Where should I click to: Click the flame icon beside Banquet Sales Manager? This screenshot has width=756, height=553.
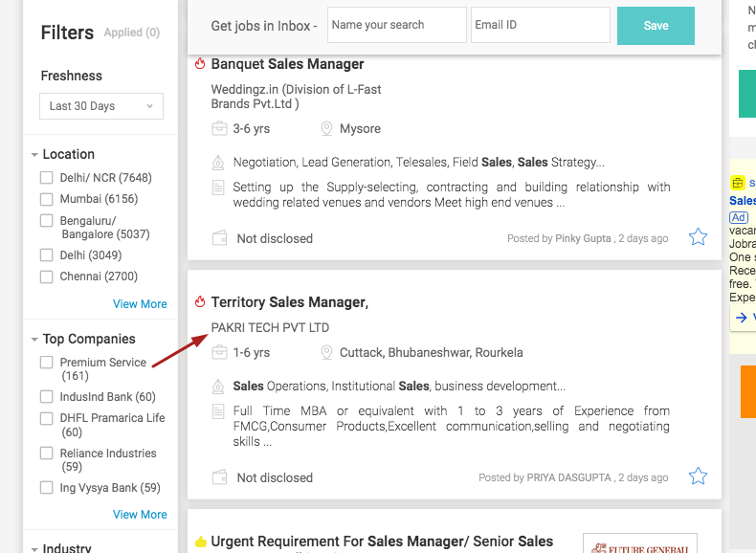coord(200,64)
